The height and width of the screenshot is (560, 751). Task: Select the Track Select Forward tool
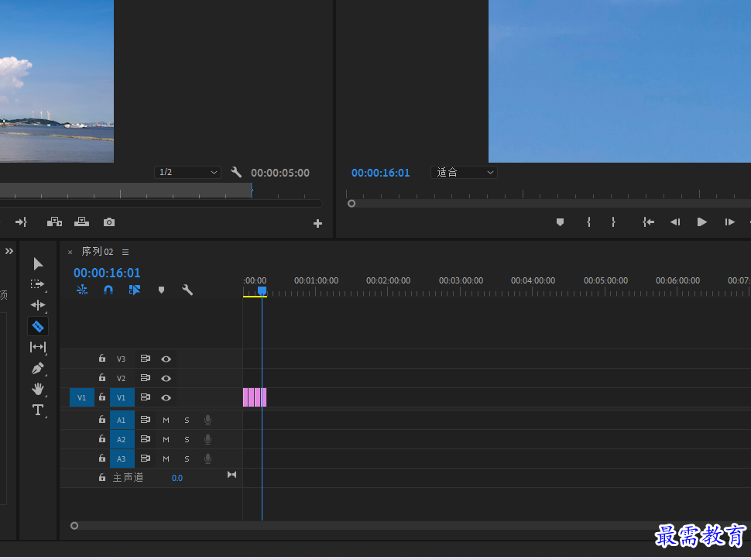pos(37,284)
